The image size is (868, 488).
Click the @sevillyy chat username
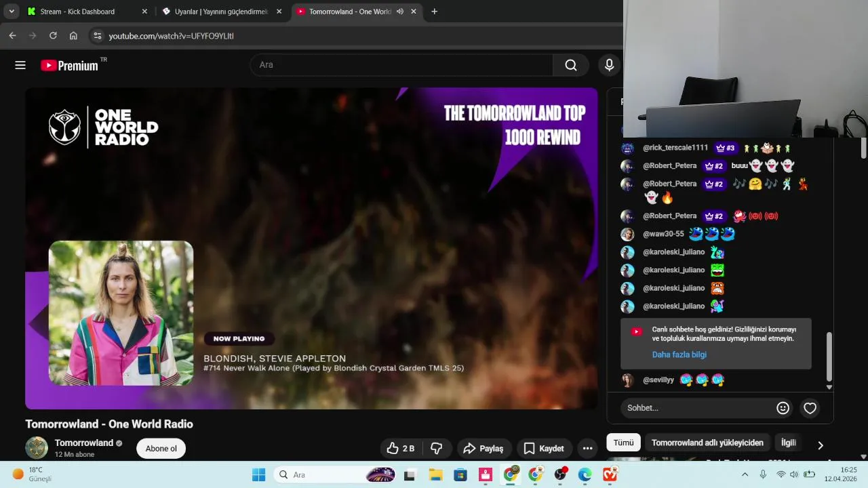(x=658, y=380)
